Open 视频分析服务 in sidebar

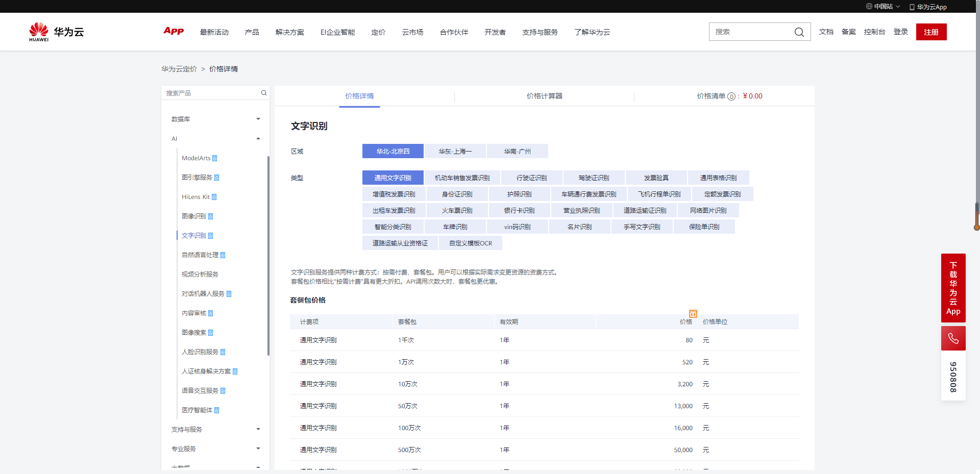(x=200, y=275)
